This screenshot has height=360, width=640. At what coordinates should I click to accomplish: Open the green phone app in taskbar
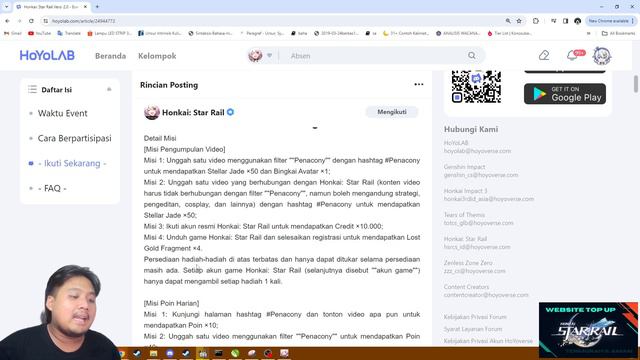tap(235, 353)
